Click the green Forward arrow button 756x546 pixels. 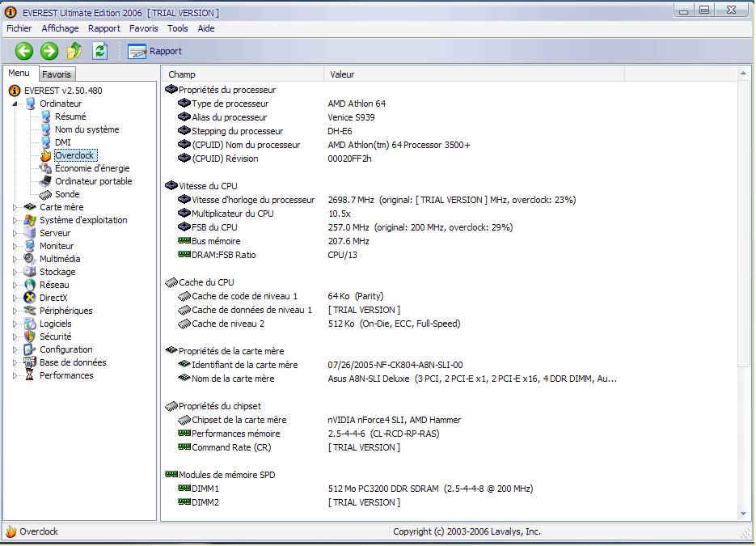49,51
